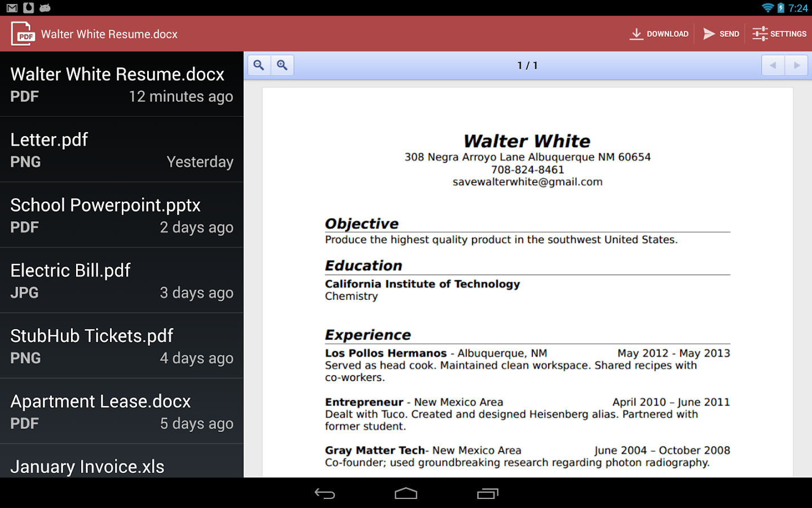Click the '12 minutes ago' timestamp
Viewport: 812px width, 508px height.
(181, 97)
